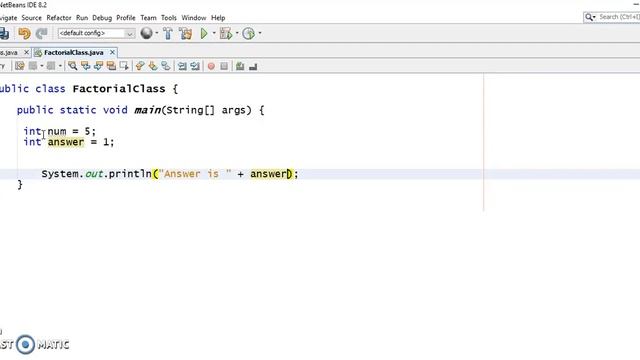The width and height of the screenshot is (640, 360).
Task: Open the Profile menu
Action: [126, 18]
